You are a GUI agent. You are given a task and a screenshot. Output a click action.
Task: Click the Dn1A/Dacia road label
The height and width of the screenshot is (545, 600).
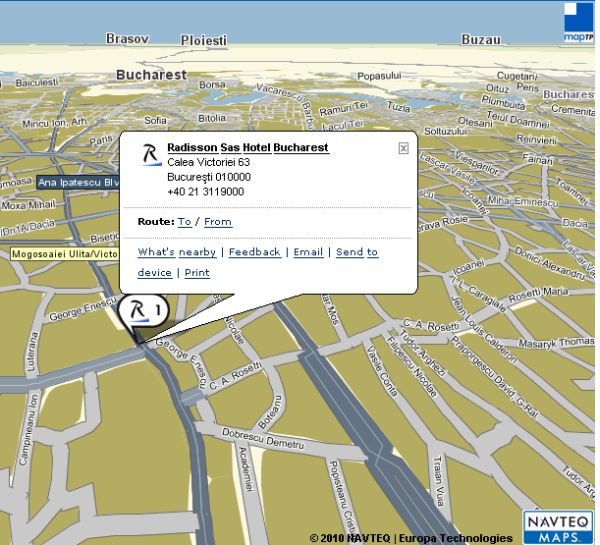click(28, 227)
